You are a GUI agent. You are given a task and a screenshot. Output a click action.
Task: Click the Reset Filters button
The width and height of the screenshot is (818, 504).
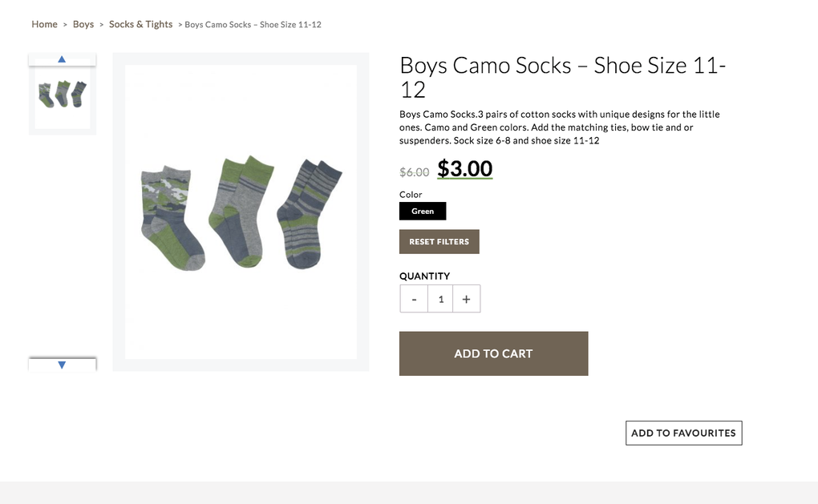(x=439, y=241)
